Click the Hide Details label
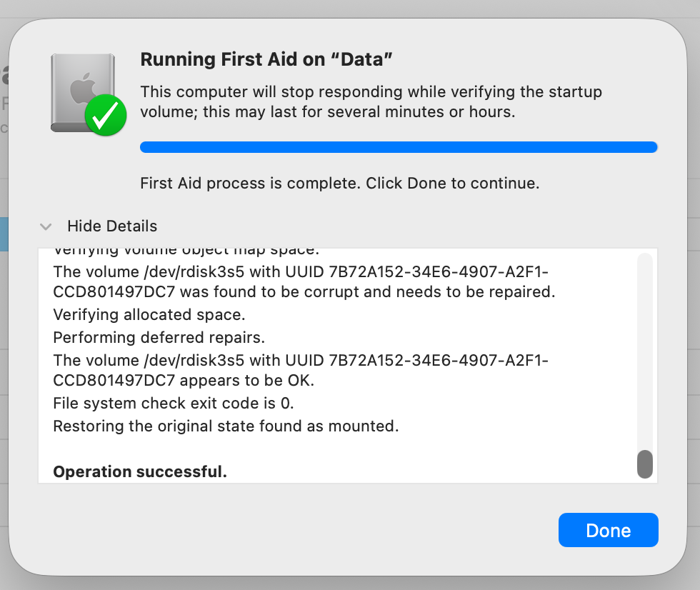The width and height of the screenshot is (700, 590). click(x=112, y=226)
